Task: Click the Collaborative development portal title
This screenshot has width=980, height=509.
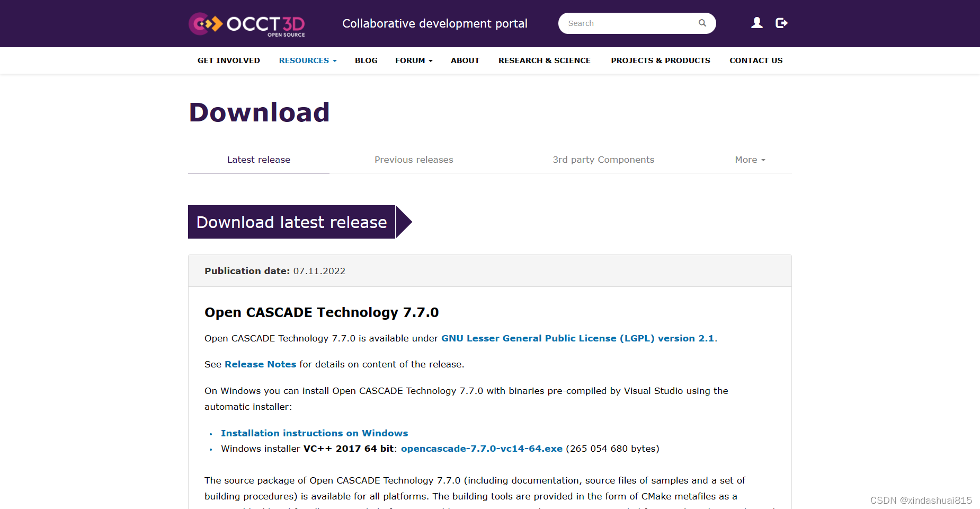Action: tap(435, 23)
